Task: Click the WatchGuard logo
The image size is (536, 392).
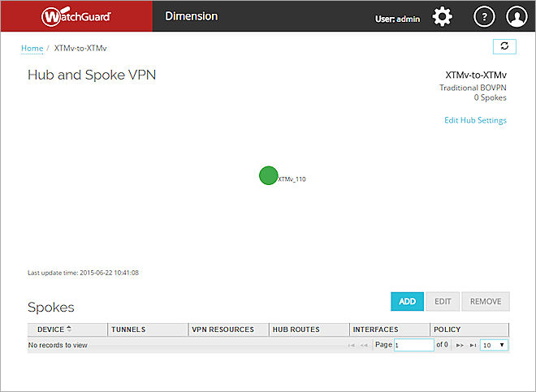Action: tap(76, 16)
